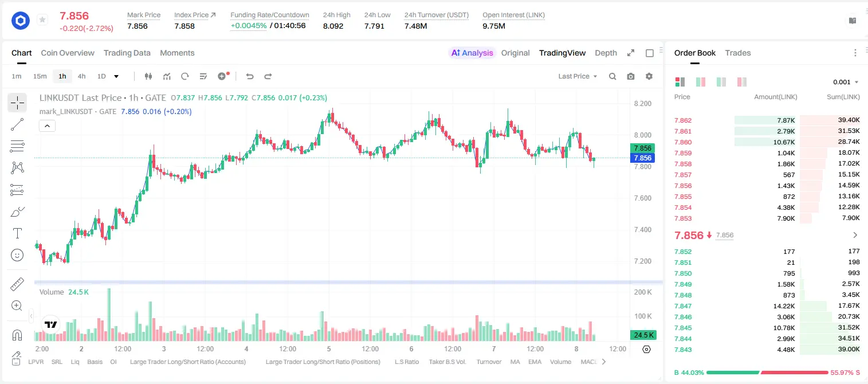Select the 15m timeframe
The height and width of the screenshot is (384, 868).
coord(40,76)
